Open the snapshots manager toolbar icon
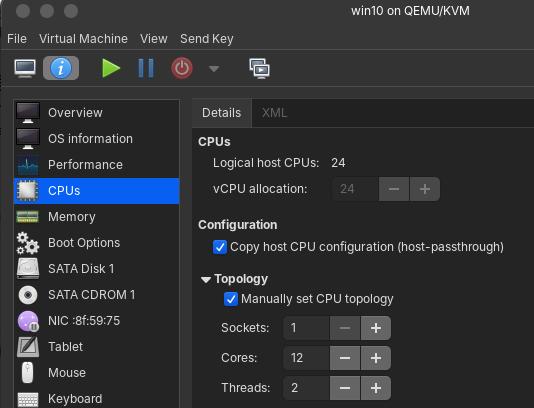 click(x=260, y=68)
